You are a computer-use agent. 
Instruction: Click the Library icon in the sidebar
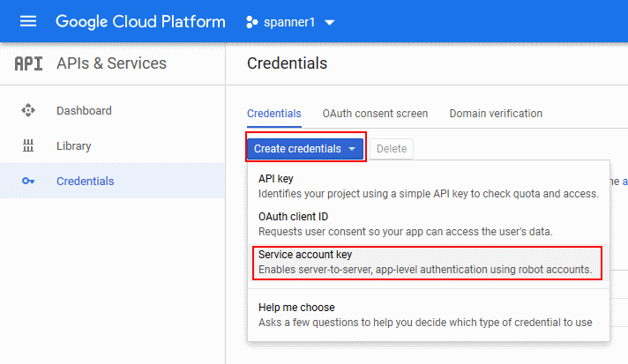(28, 146)
